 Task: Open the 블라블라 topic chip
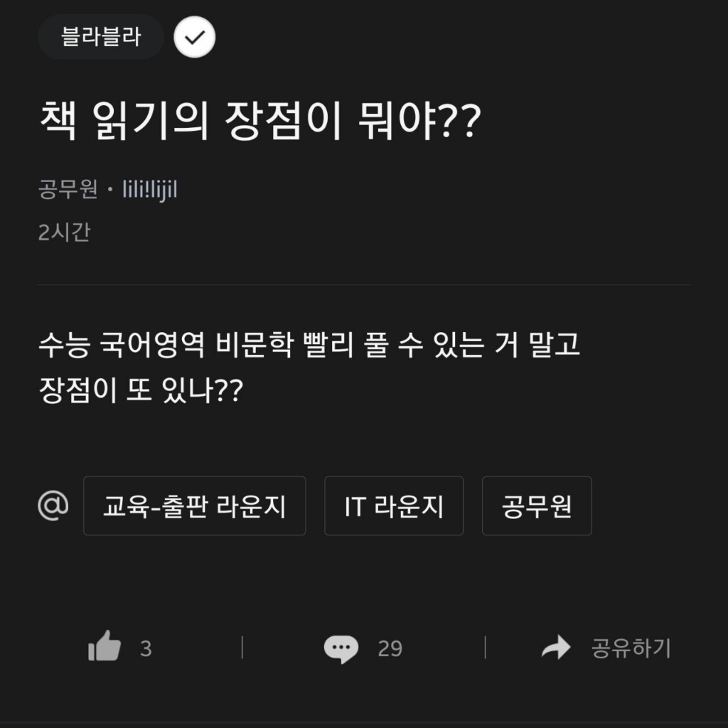(101, 38)
